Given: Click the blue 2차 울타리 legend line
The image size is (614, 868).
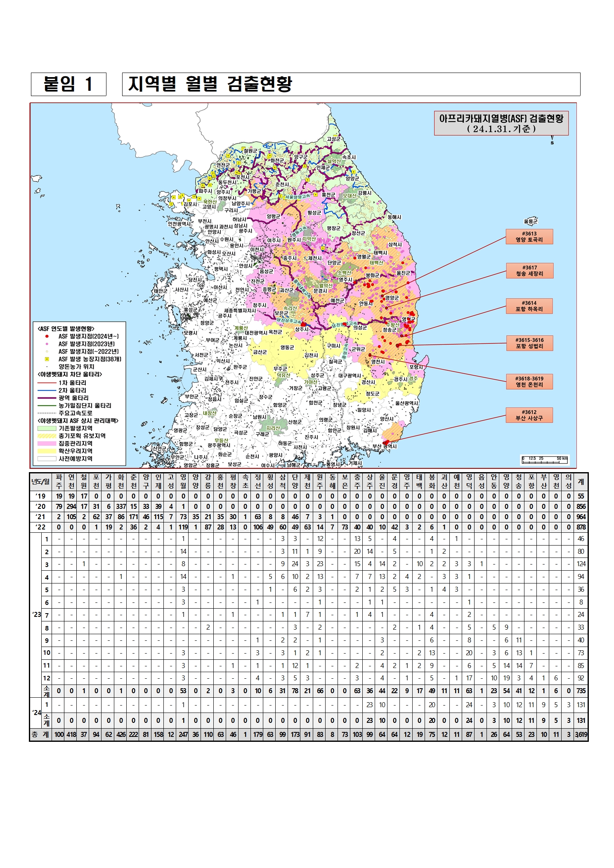Looking at the screenshot, I should 47,390.
